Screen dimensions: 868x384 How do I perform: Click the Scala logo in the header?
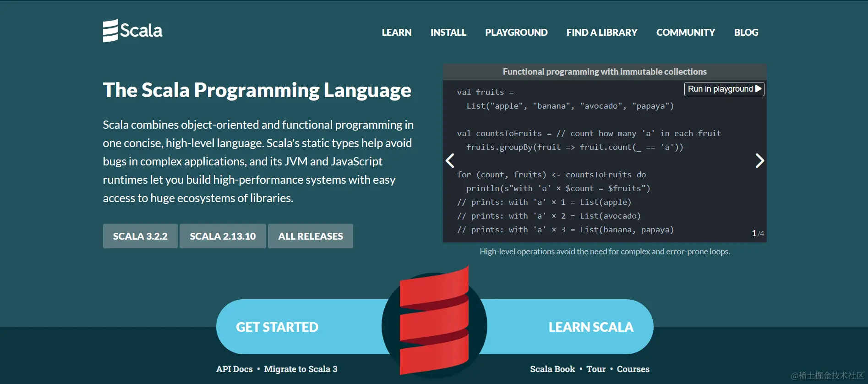(x=132, y=31)
